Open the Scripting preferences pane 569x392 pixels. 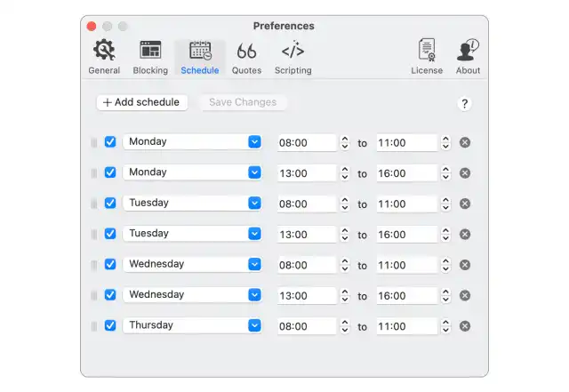click(293, 57)
